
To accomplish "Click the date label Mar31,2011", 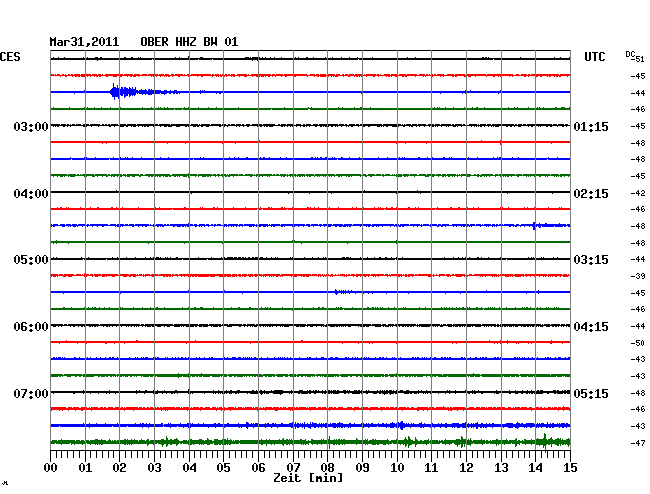I will (x=84, y=42).
